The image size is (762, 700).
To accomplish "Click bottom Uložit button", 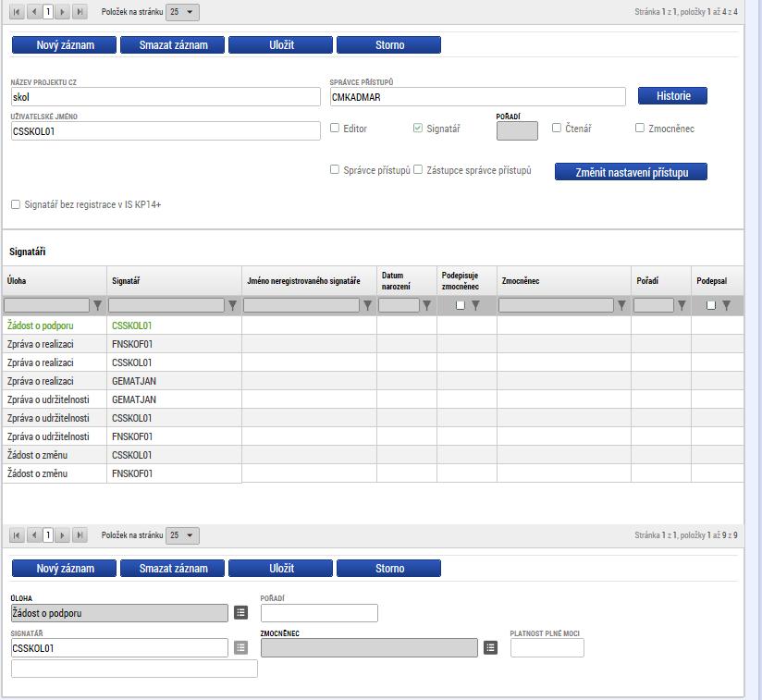I will click(x=281, y=569).
